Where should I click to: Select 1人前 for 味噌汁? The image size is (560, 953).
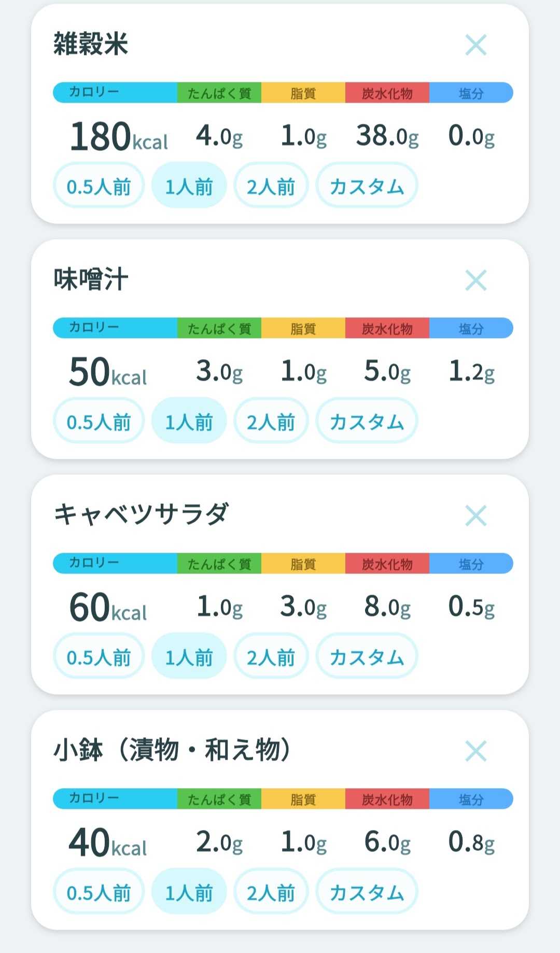tap(189, 421)
